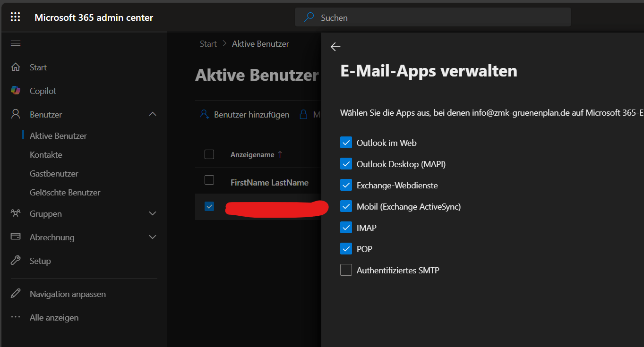
Task: Click the ellipsis icon for Alle anzeigen
Action: (x=16, y=317)
